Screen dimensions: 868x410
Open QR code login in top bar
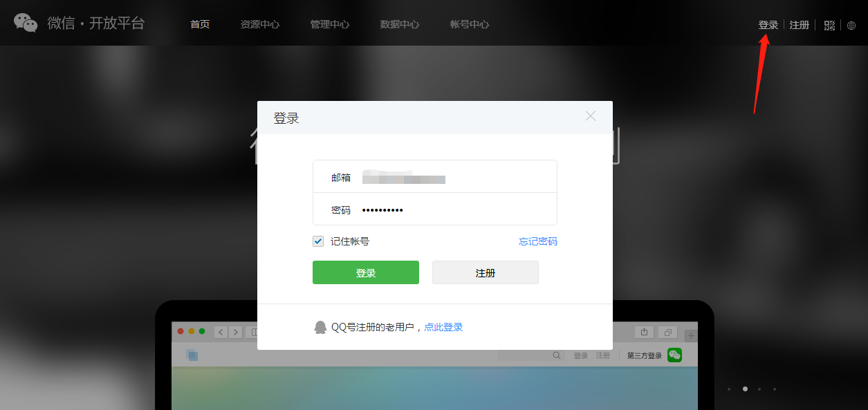[x=829, y=25]
